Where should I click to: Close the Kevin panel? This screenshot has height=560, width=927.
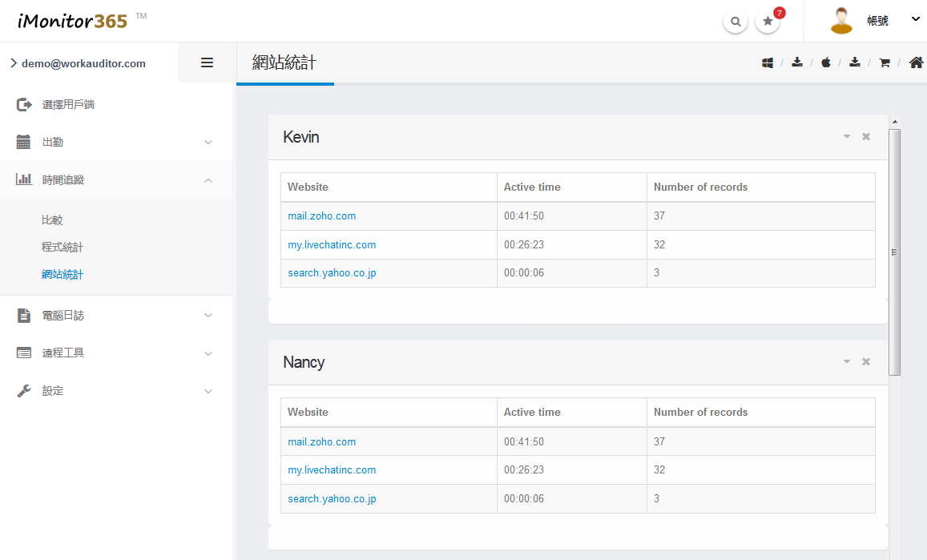point(866,137)
